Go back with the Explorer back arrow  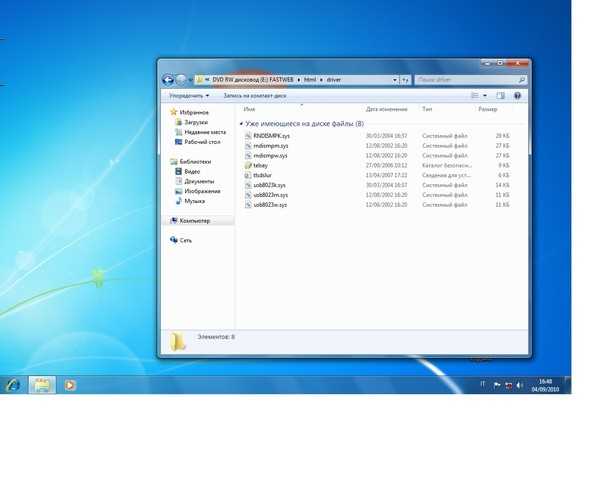[168, 80]
